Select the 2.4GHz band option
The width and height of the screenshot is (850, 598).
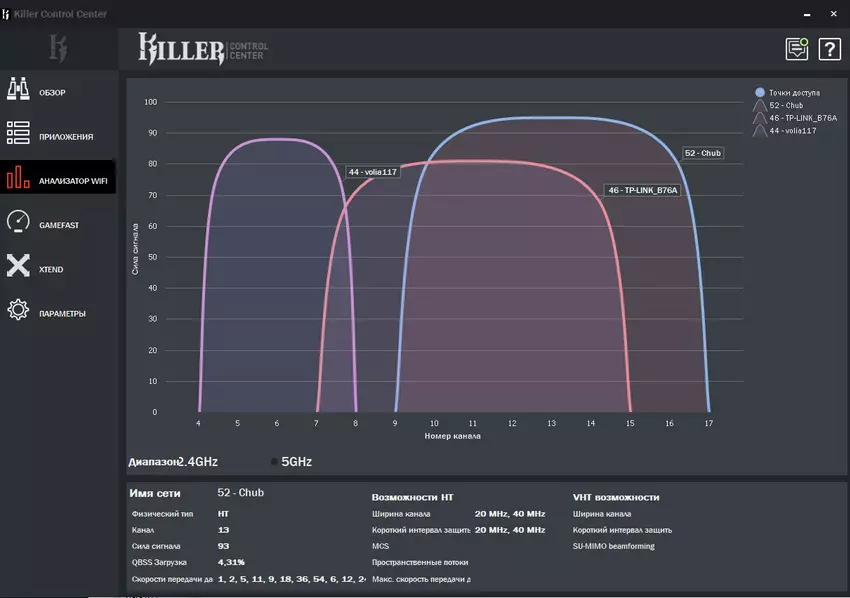point(197,462)
